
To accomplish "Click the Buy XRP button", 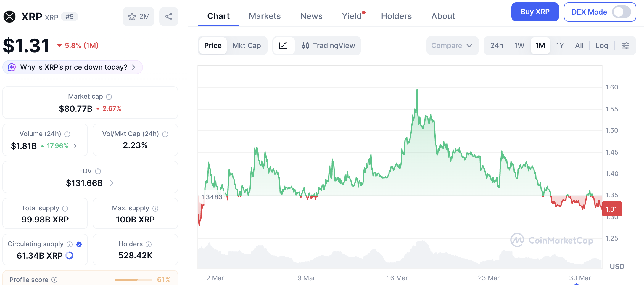I will pos(535,12).
